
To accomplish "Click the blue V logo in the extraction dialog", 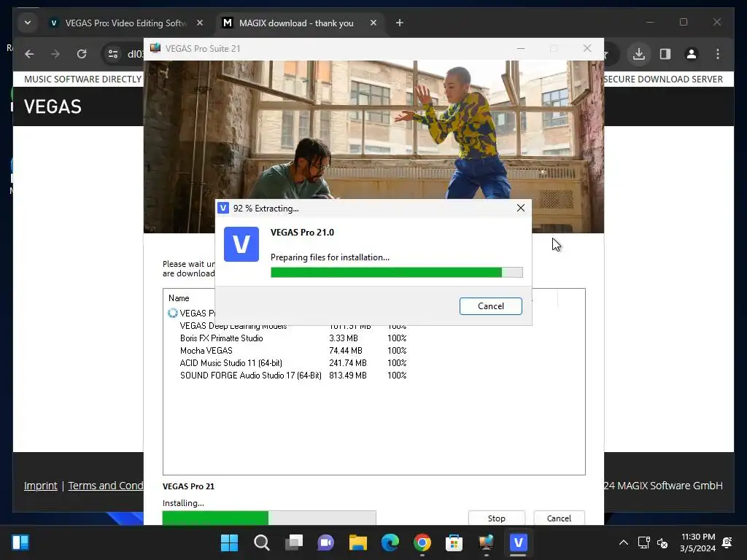I will click(241, 244).
